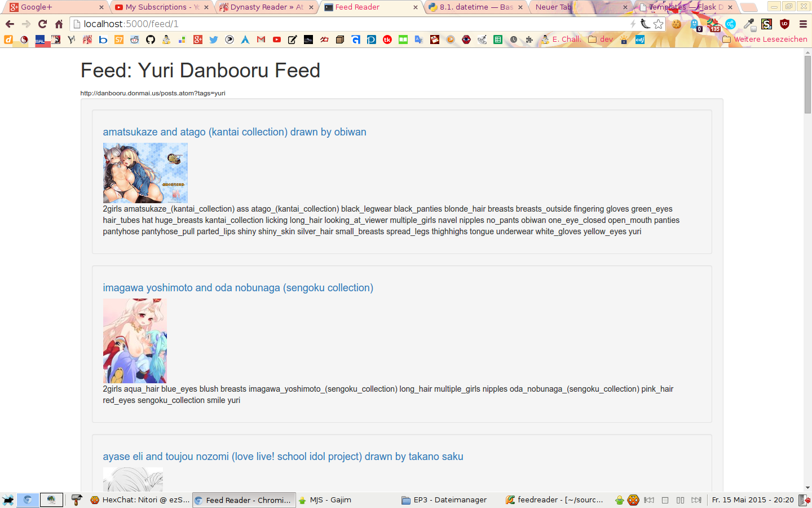Click the page's vertical scrollbar thumb
The width and height of the screenshot is (812, 508).
coord(807,85)
